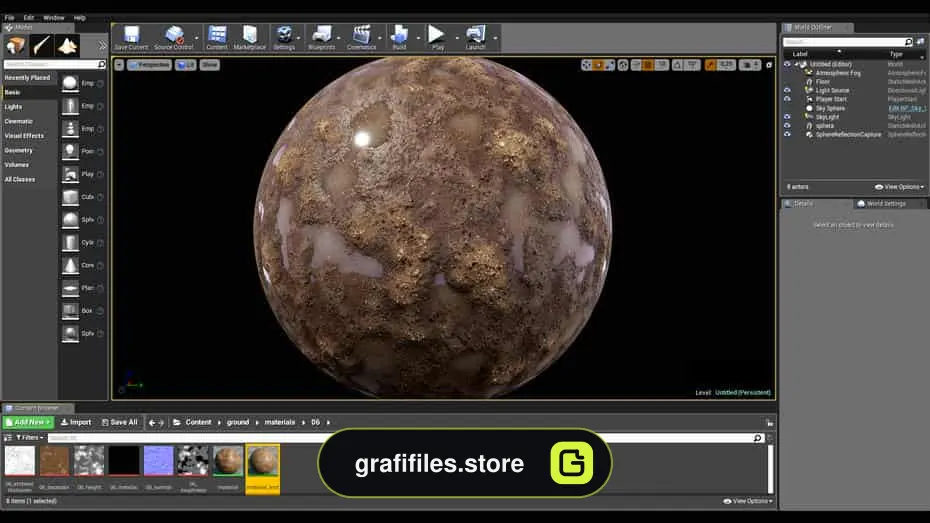The image size is (930, 523).
Task: Select the Lights placement category
Action: (x=13, y=107)
